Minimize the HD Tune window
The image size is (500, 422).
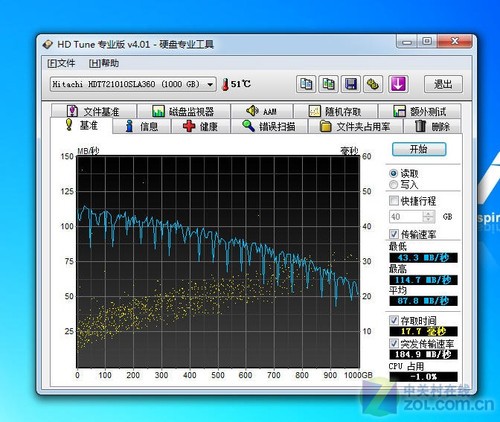tap(406, 42)
